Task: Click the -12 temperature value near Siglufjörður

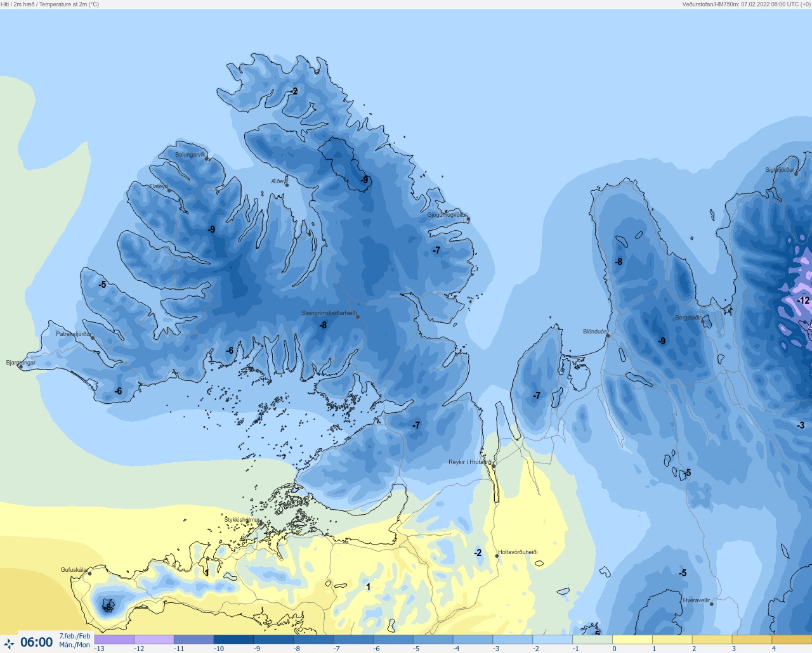Action: 803,301
